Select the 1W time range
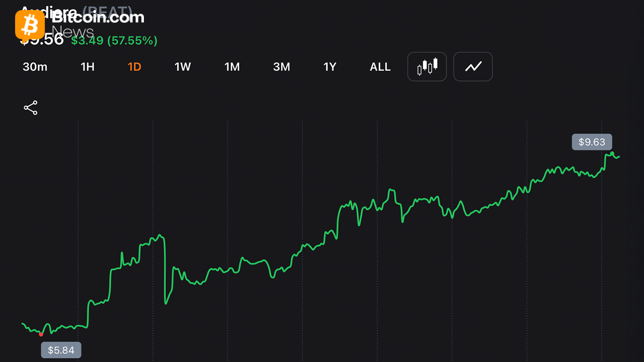The height and width of the screenshot is (362, 644). pyautogui.click(x=183, y=67)
